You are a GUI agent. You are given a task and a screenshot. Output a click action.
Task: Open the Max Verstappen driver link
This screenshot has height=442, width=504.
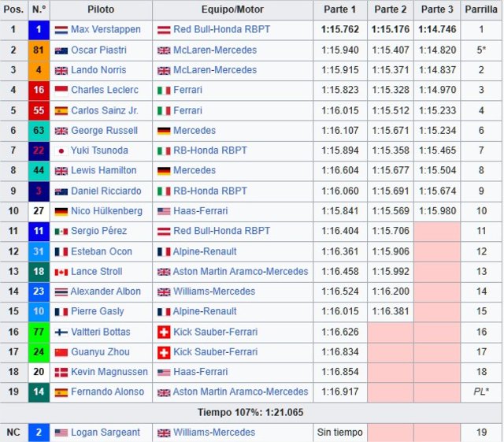pyautogui.click(x=106, y=30)
